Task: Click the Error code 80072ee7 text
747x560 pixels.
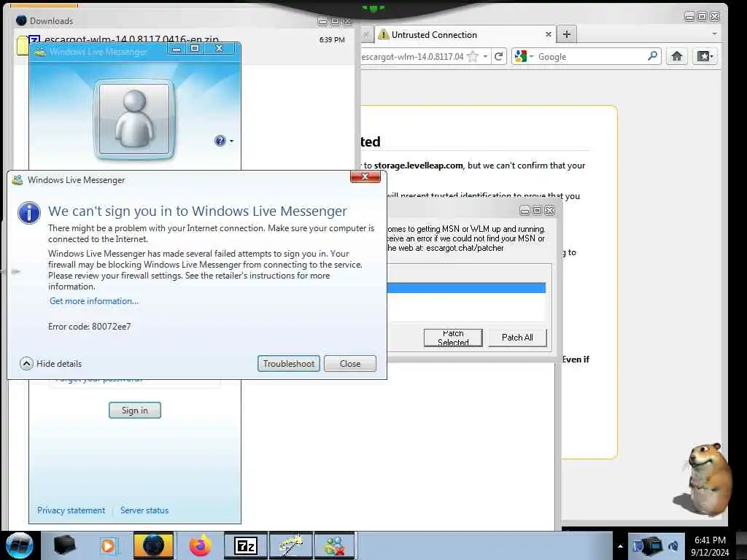Action: (90, 327)
